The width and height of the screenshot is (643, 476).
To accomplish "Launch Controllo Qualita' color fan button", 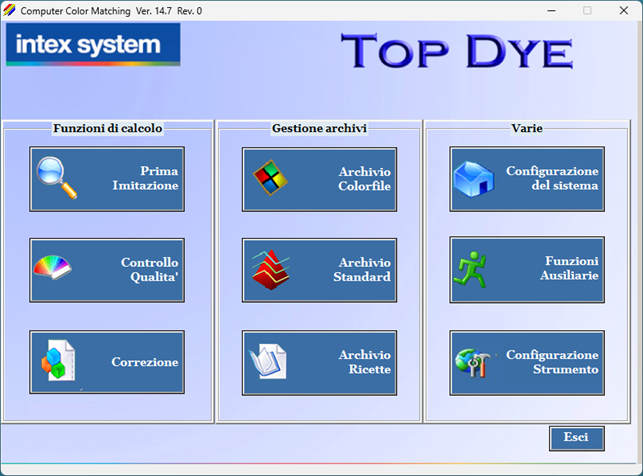I will tap(107, 270).
